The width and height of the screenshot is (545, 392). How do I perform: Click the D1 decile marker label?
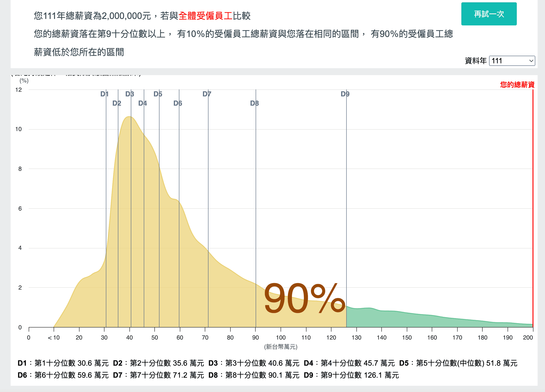coord(104,94)
